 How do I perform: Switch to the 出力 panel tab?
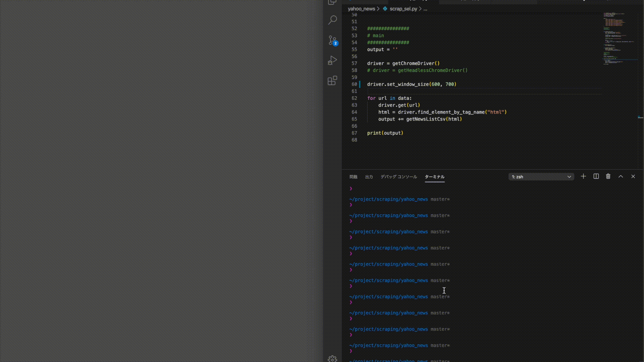click(x=369, y=177)
